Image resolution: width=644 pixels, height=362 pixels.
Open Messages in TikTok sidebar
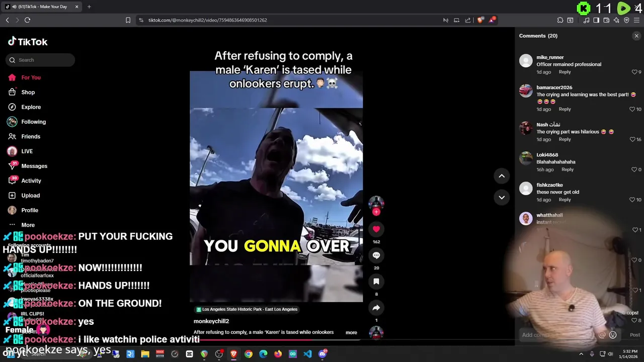[28, 166]
